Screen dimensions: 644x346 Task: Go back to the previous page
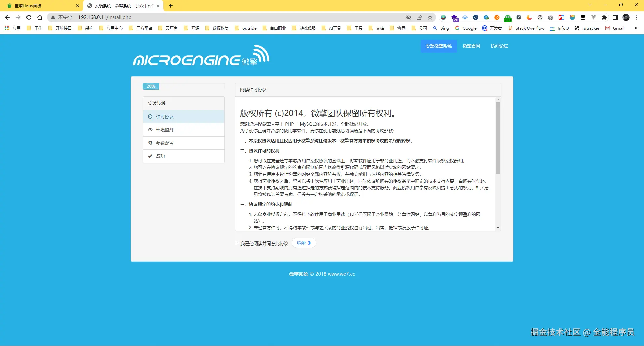click(x=7, y=17)
